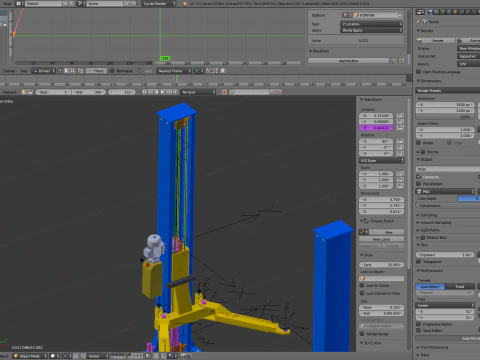Viewport: 480px width, 360px height.
Task: Click the Exposure value slider
Action: [445, 255]
